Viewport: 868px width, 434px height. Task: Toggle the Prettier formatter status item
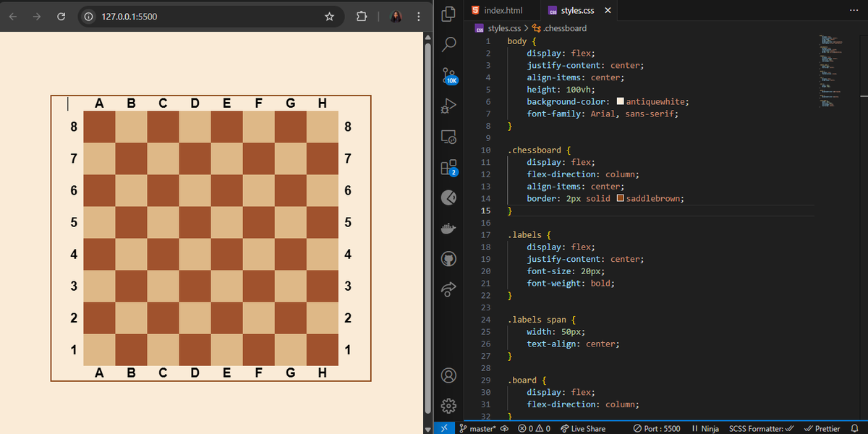point(823,428)
